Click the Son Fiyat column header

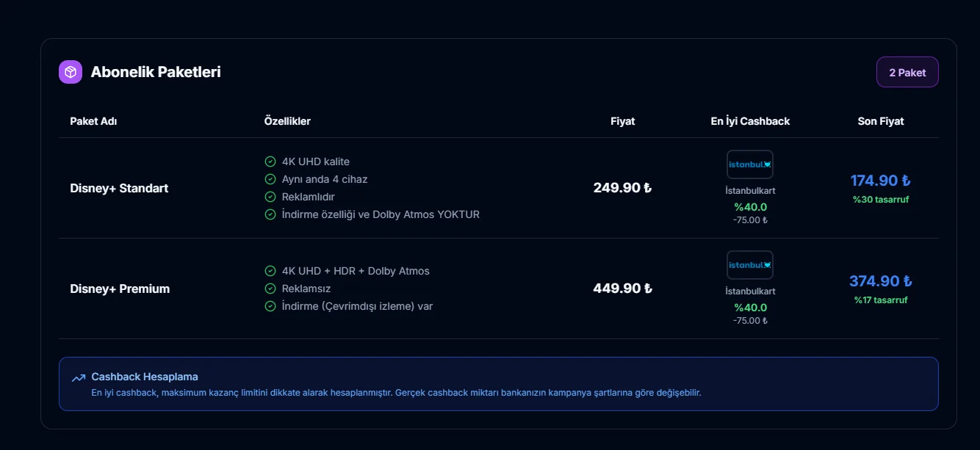[881, 121]
